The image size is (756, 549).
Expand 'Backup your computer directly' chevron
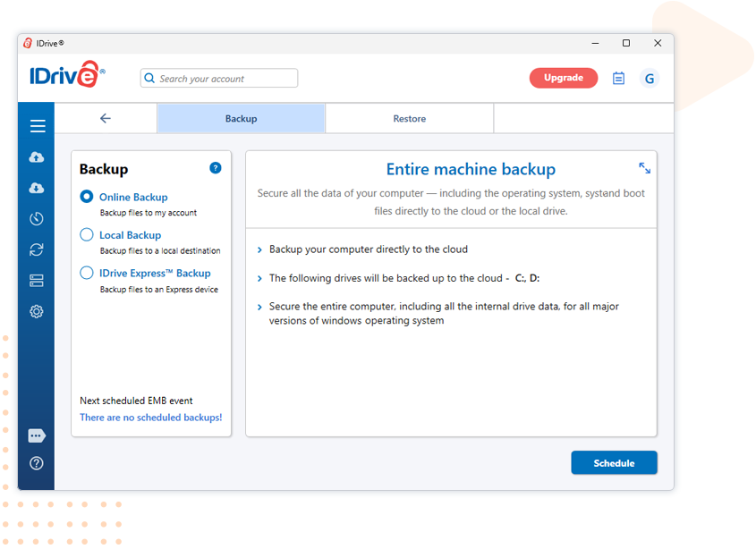pyautogui.click(x=259, y=249)
